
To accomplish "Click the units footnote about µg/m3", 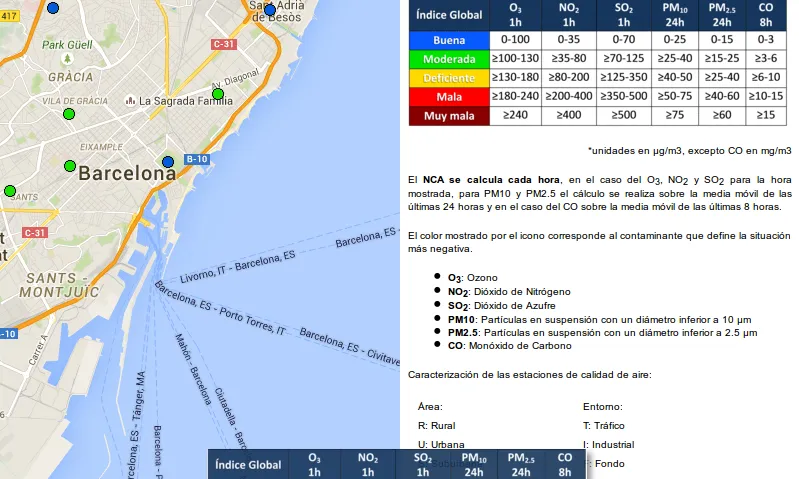I will pyautogui.click(x=689, y=151).
